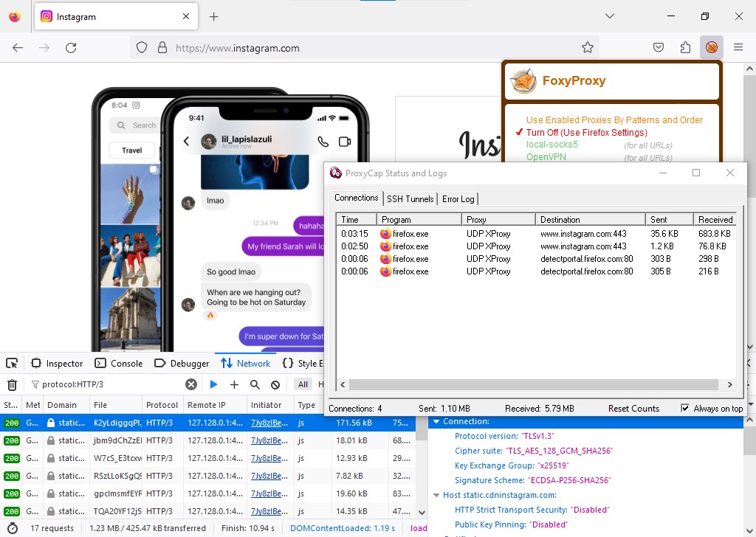
Task: Open 7Jy8zlBe initiator link for K2yLdiggqPl row
Action: 269,423
